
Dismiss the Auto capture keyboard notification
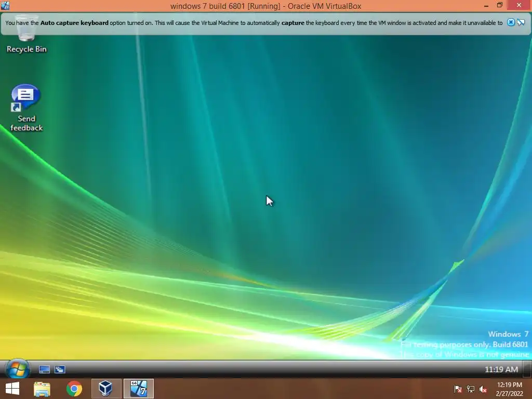tap(511, 22)
